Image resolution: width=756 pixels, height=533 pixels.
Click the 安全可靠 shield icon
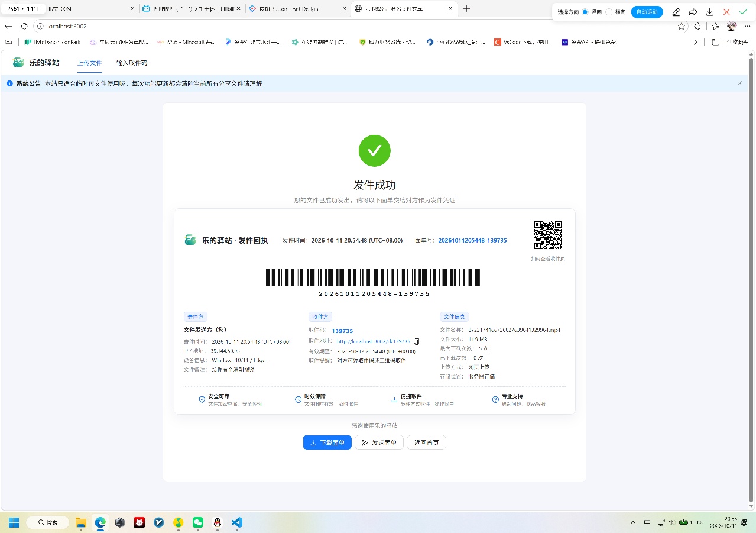[202, 399]
